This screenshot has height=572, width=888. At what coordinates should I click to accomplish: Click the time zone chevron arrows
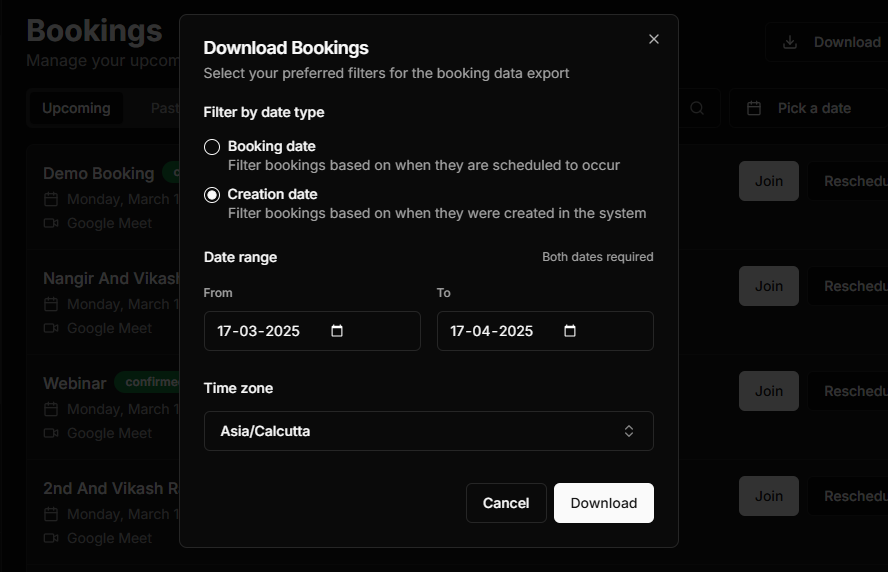click(629, 431)
